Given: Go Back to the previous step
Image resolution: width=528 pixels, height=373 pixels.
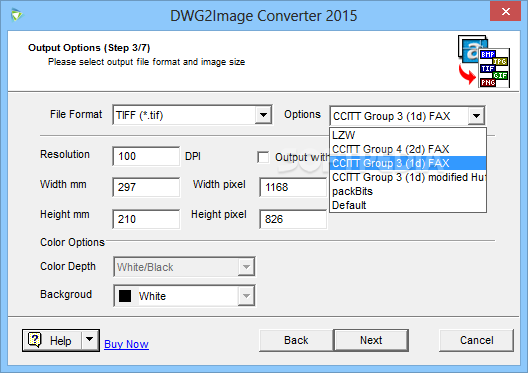Looking at the screenshot, I should pos(296,340).
